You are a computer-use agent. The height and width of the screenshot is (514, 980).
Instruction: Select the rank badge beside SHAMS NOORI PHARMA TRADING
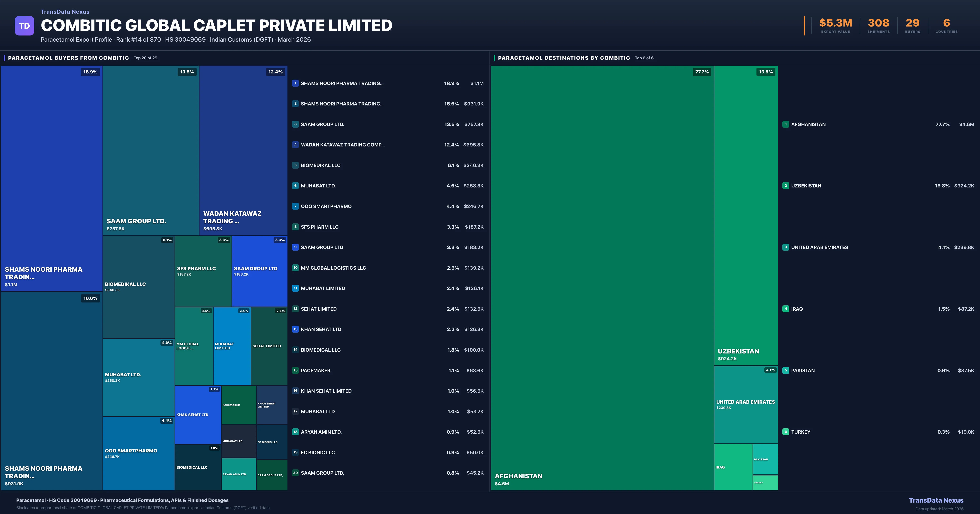[295, 83]
